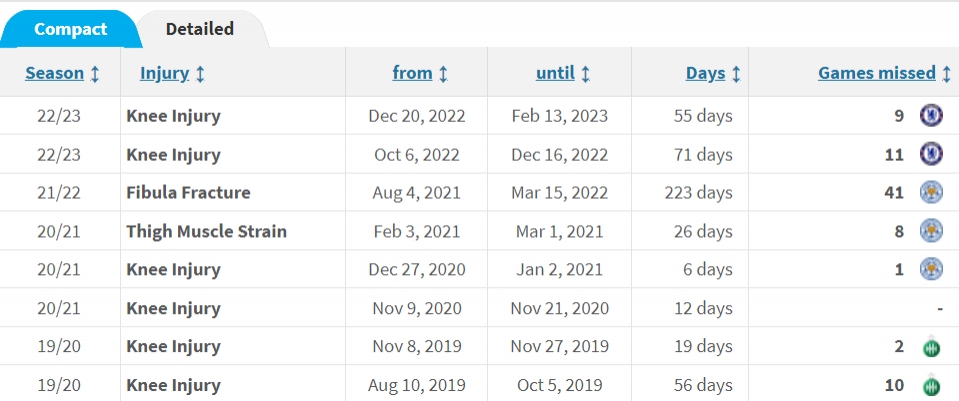Select the Compact tab
The height and width of the screenshot is (401, 959).
coord(70,29)
